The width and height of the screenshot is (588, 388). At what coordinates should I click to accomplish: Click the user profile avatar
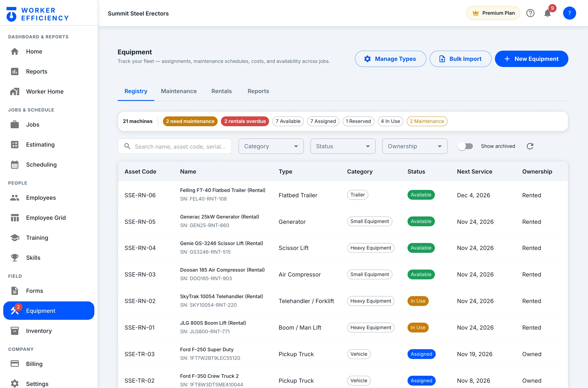(x=569, y=13)
